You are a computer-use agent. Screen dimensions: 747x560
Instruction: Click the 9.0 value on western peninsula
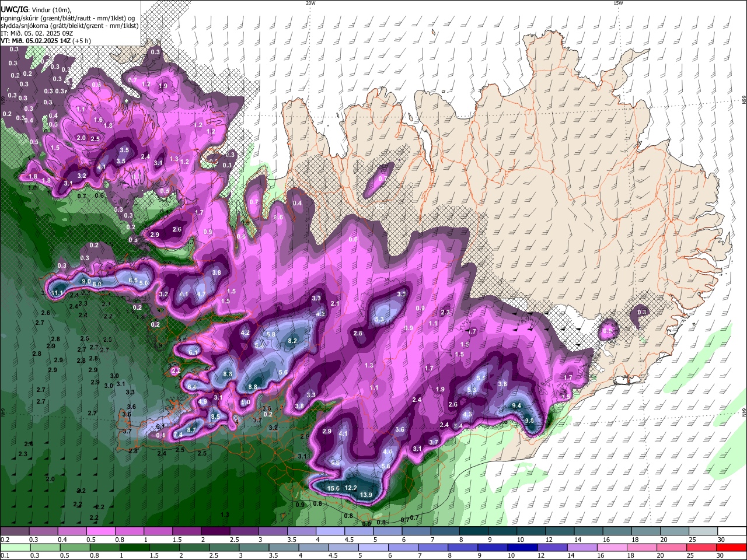point(86,282)
